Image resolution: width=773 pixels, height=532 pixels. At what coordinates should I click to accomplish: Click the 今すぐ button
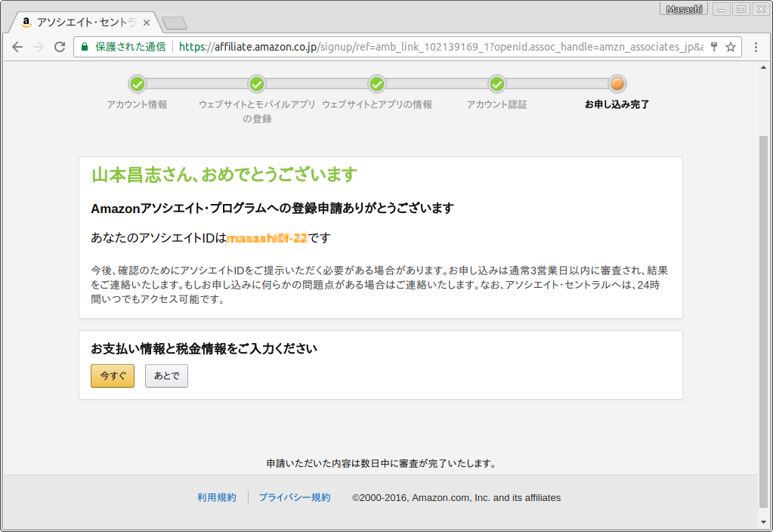coord(113,376)
